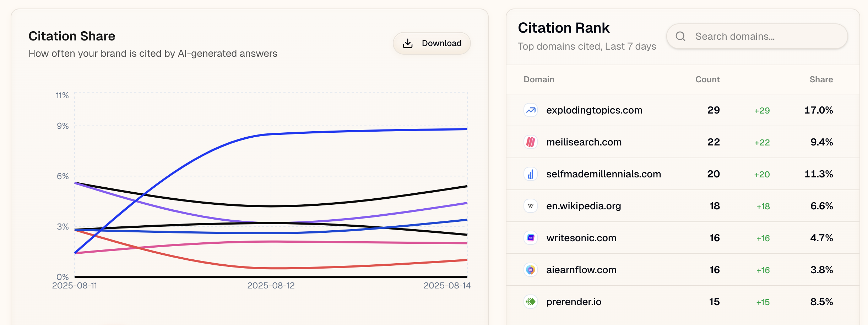868x325 pixels.
Task: Open the aiearnflow.com domain row
Action: [683, 270]
